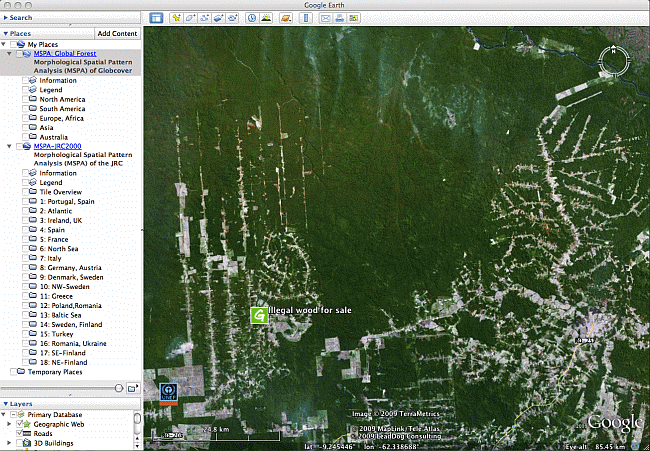Click the My Places globe folder icon
Viewport: 650px width, 451px height.
click(x=21, y=44)
